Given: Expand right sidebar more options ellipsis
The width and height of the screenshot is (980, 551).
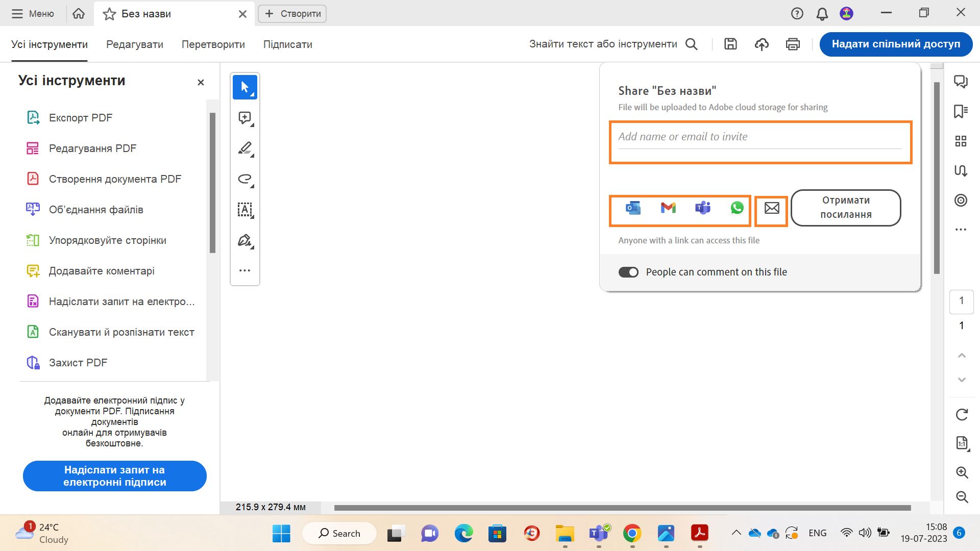Looking at the screenshot, I should (961, 230).
